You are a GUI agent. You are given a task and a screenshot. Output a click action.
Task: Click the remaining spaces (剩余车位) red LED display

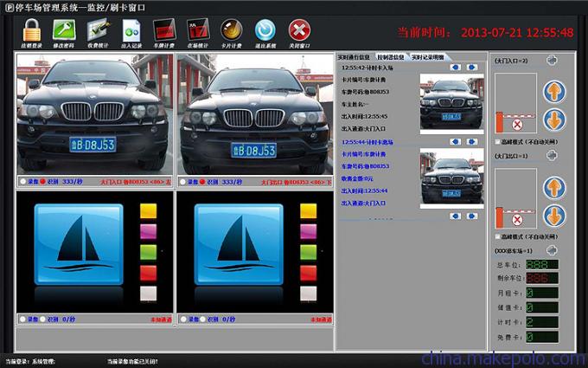542,278
